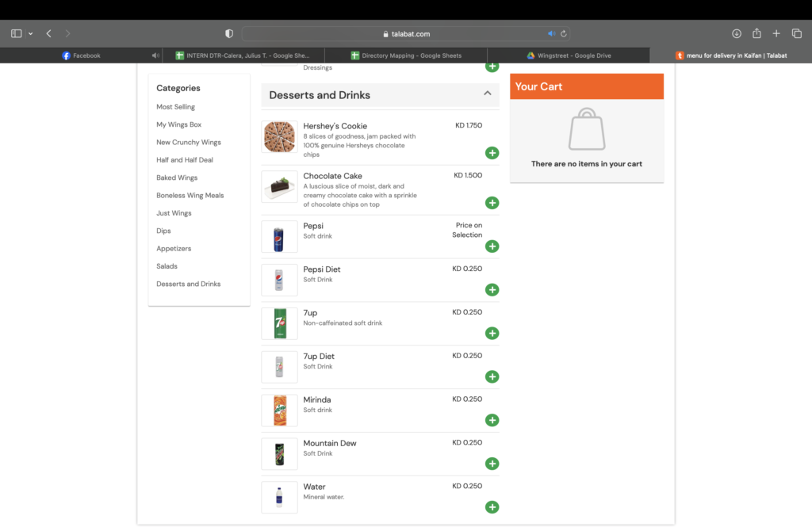Add Mountain Dew to the cart

click(x=492, y=464)
